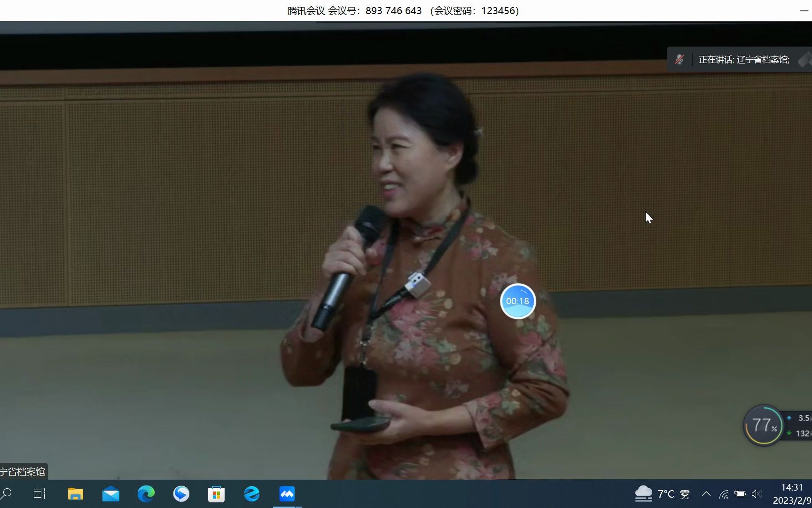Viewport: 812px width, 508px height.
Task: Open volume control in system tray
Action: (757, 494)
